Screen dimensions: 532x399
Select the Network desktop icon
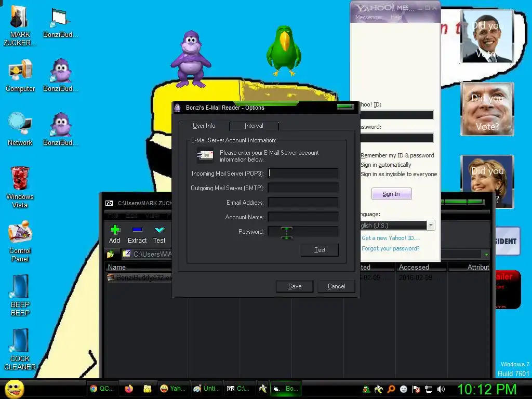(20, 129)
